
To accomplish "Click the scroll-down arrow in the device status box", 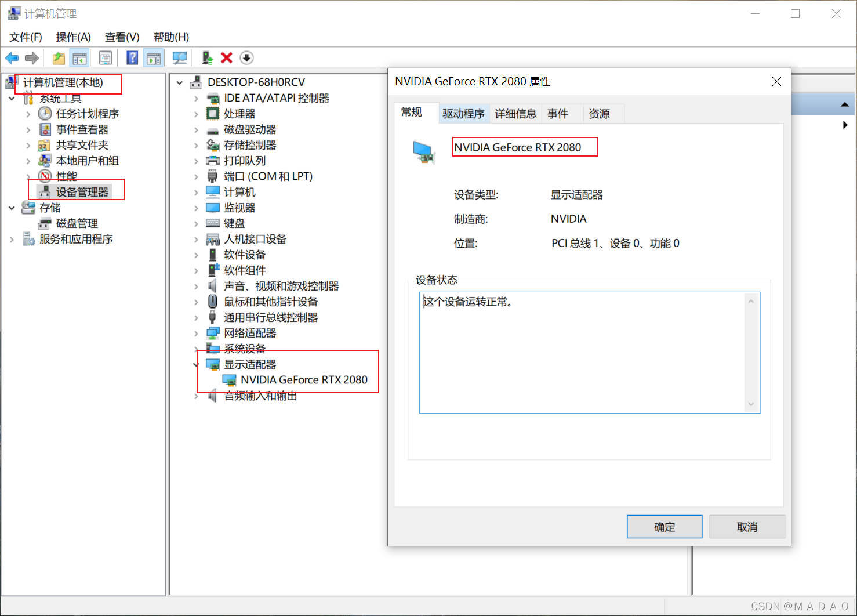I will point(751,404).
